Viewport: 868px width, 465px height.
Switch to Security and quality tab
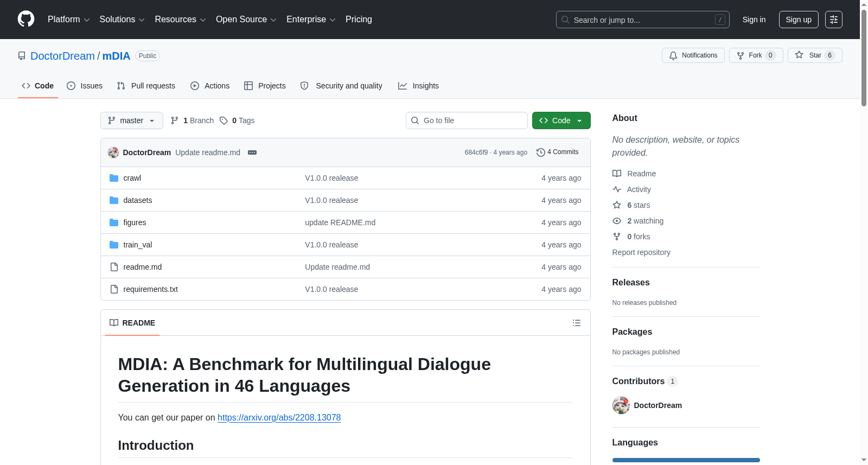click(341, 86)
